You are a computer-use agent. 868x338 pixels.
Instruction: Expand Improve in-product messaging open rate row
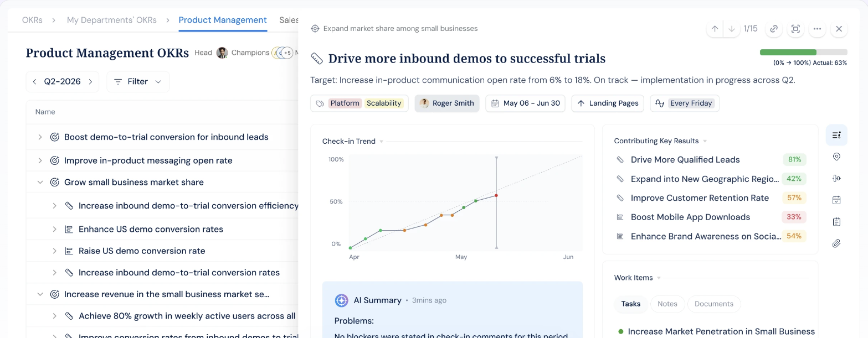[40, 160]
